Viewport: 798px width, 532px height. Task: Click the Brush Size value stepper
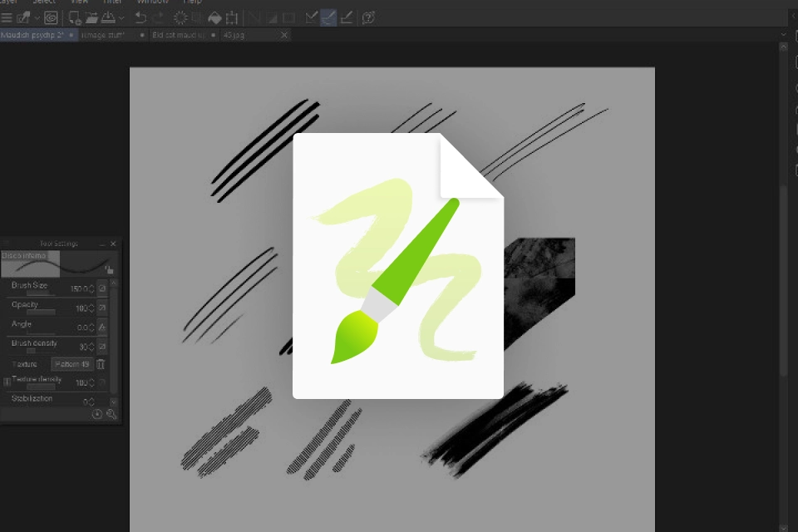91,288
